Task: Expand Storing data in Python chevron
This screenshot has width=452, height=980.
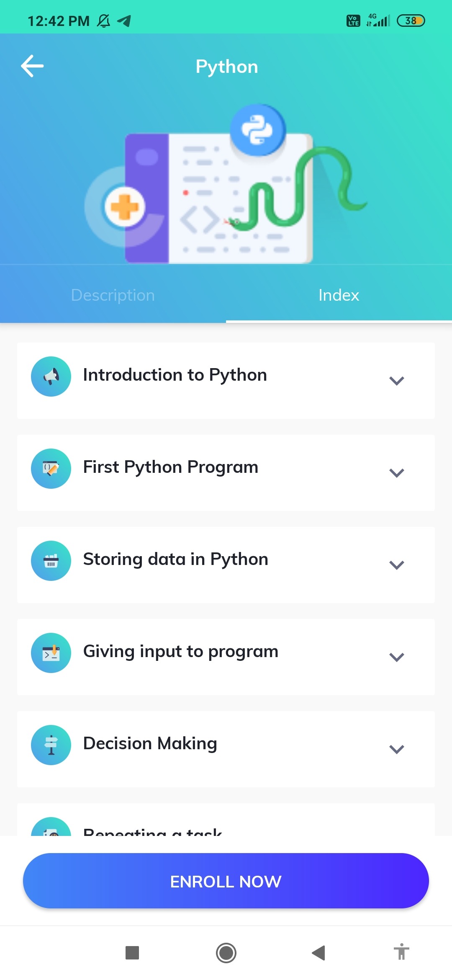Action: [396, 565]
